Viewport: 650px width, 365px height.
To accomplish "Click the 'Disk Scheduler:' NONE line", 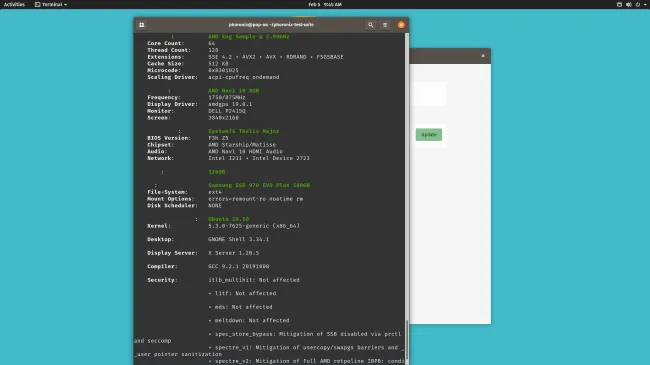I will tap(184, 205).
